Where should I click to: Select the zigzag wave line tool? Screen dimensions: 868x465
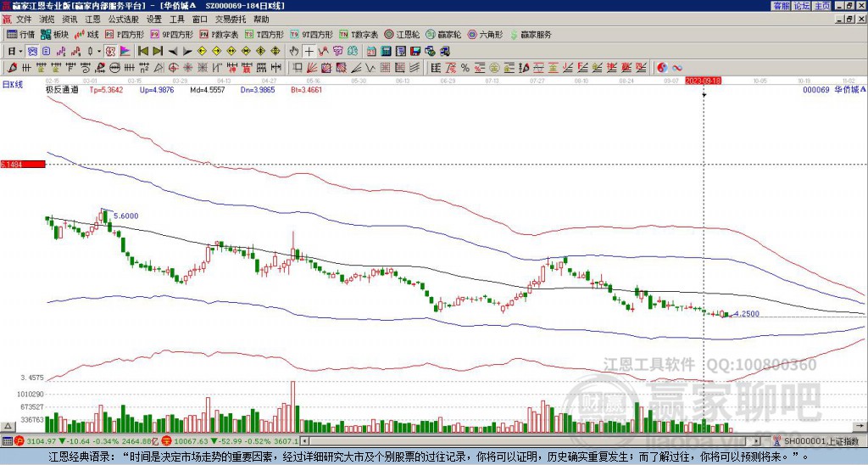pos(370,68)
